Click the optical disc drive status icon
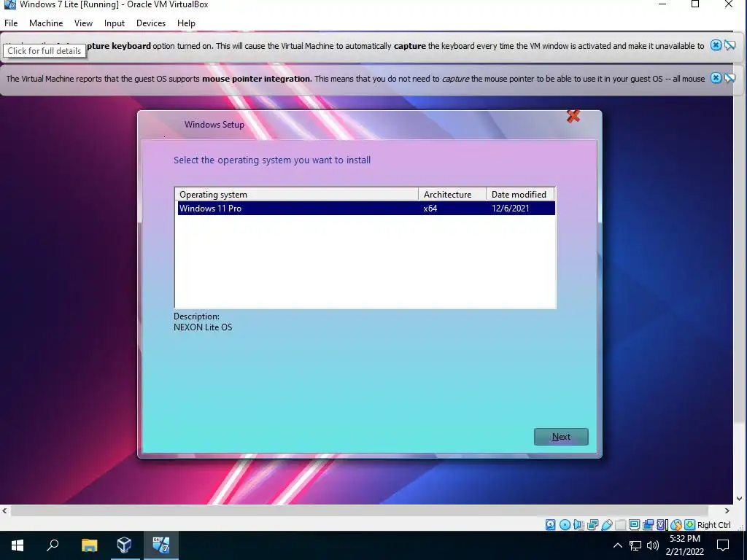 point(565,525)
